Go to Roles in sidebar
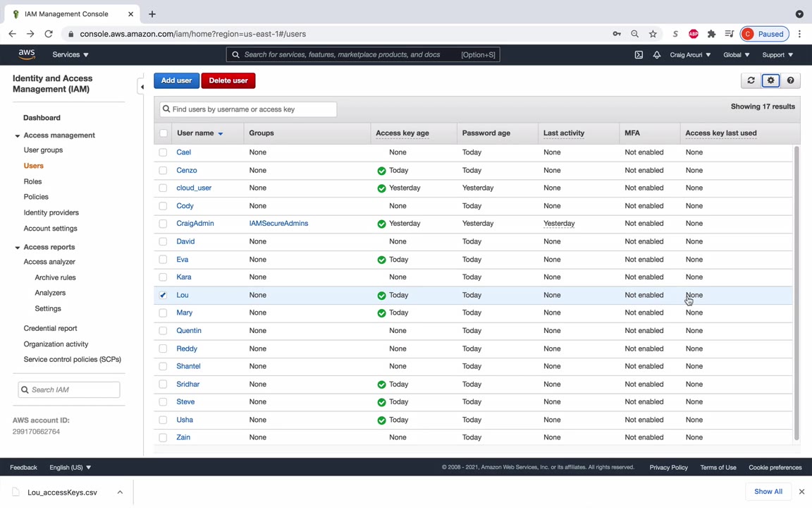Image resolution: width=812 pixels, height=508 pixels. 32,181
